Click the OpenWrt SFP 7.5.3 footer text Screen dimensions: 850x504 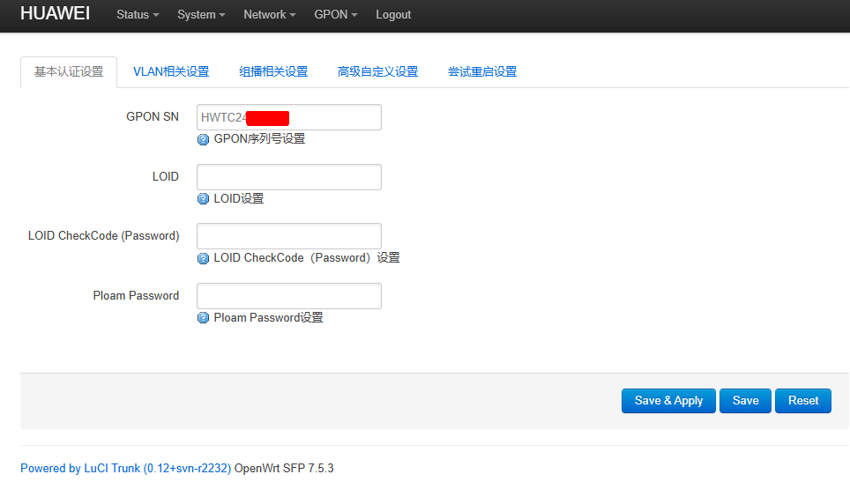tap(284, 468)
